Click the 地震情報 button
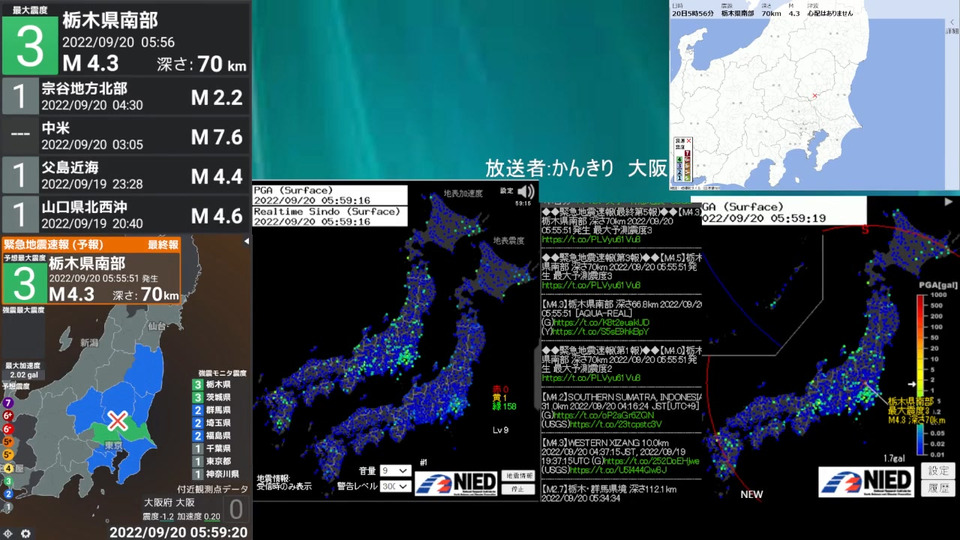Viewport: 960px width, 540px height. 518,476
